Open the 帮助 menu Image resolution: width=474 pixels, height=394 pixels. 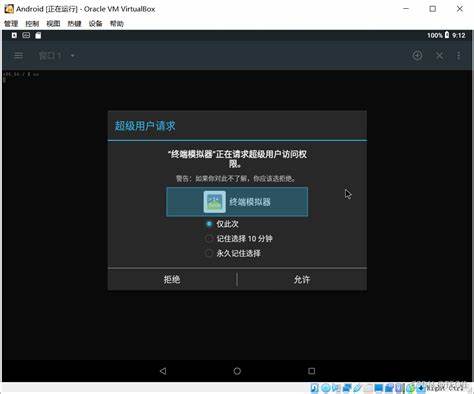point(117,24)
